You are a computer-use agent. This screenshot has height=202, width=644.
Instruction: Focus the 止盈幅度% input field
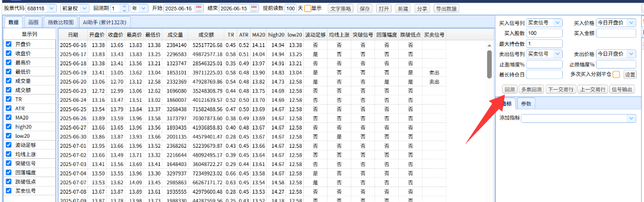coord(544,64)
